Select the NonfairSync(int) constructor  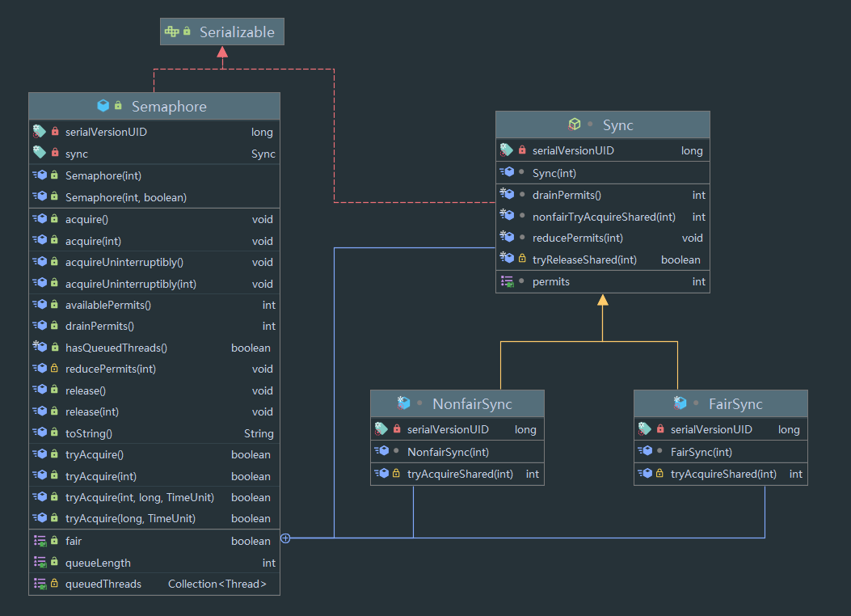click(448, 452)
